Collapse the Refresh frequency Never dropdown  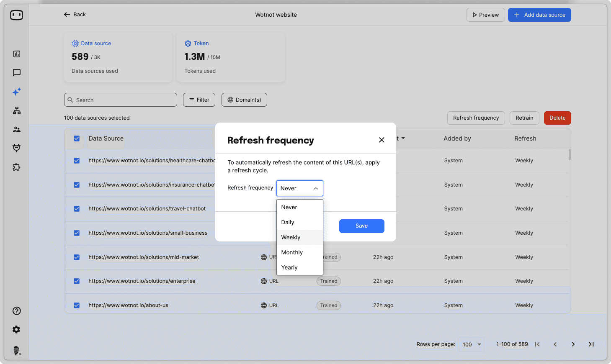(300, 188)
